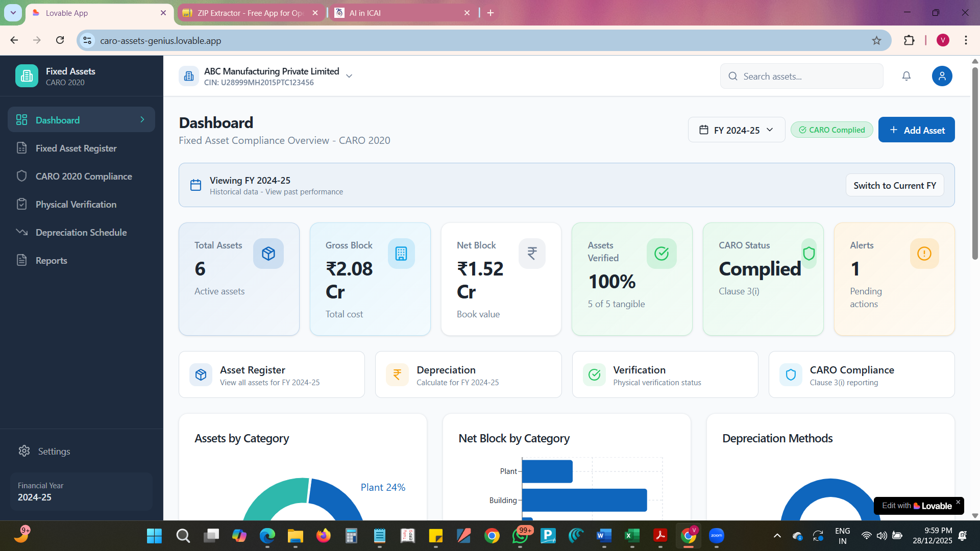Click the Building bar in chart

[x=584, y=500]
